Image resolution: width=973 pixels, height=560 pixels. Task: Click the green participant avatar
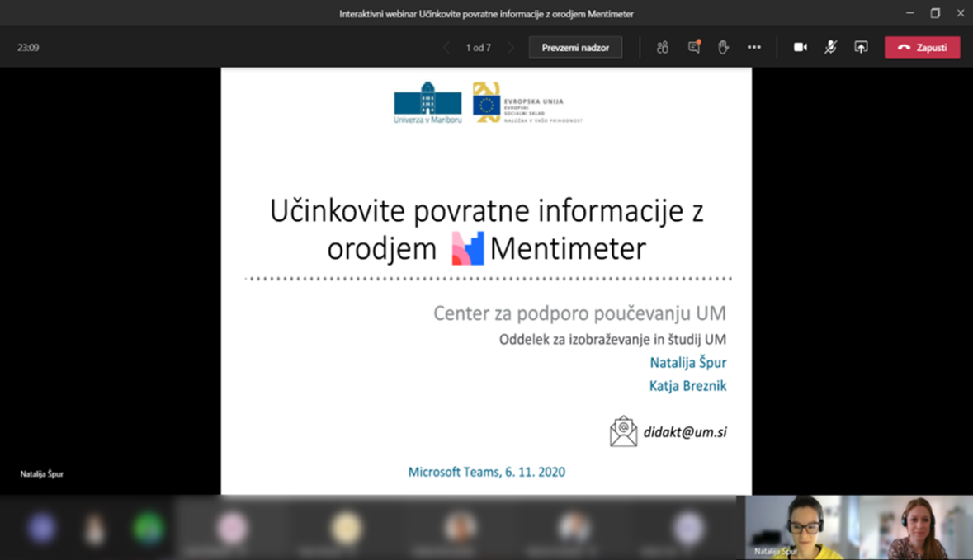coord(148,529)
